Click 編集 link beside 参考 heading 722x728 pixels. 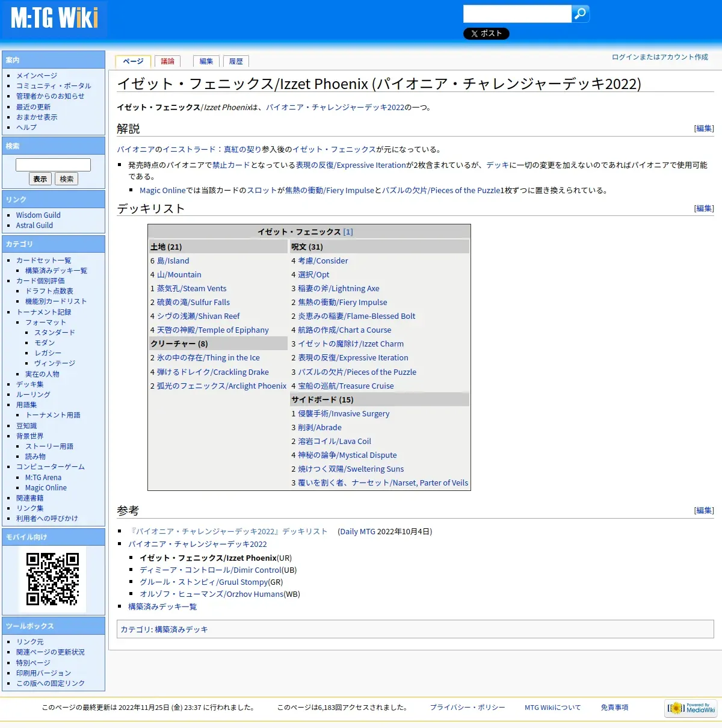pyautogui.click(x=704, y=510)
